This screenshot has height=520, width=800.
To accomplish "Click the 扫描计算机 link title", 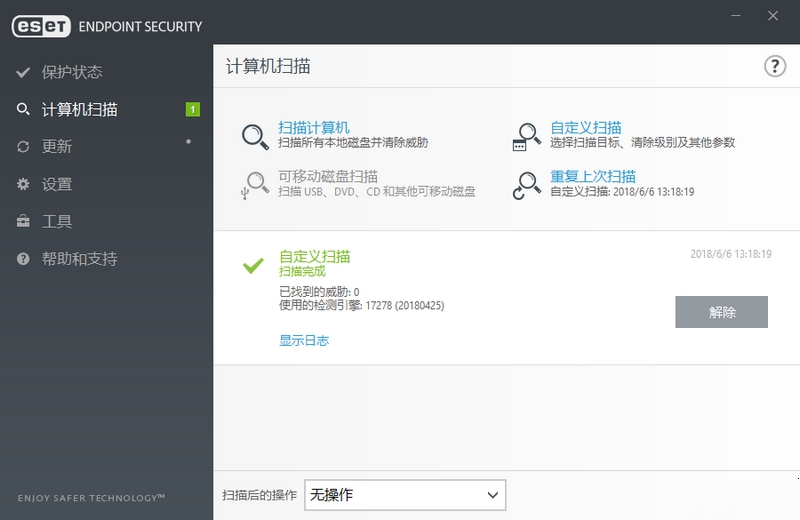I will 313,127.
